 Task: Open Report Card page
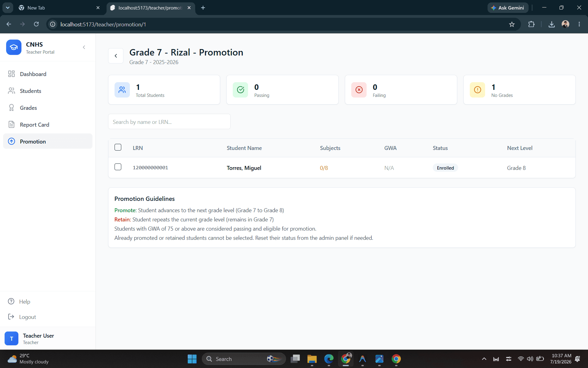(48, 125)
